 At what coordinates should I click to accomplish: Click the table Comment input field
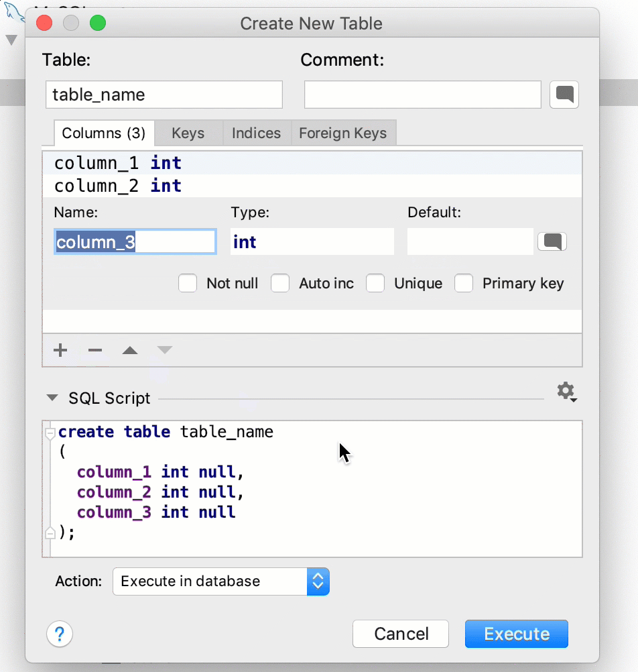[x=423, y=95]
